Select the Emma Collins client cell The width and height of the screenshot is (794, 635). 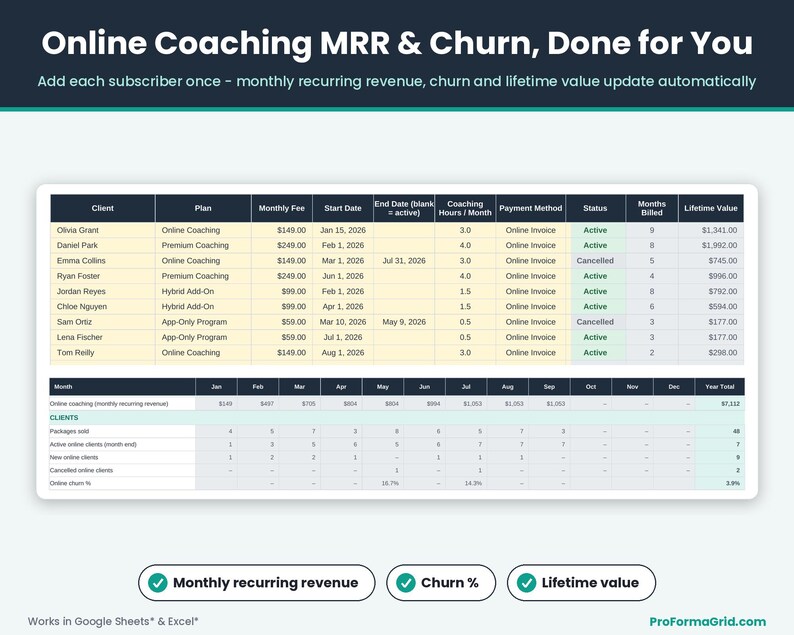tap(103, 261)
